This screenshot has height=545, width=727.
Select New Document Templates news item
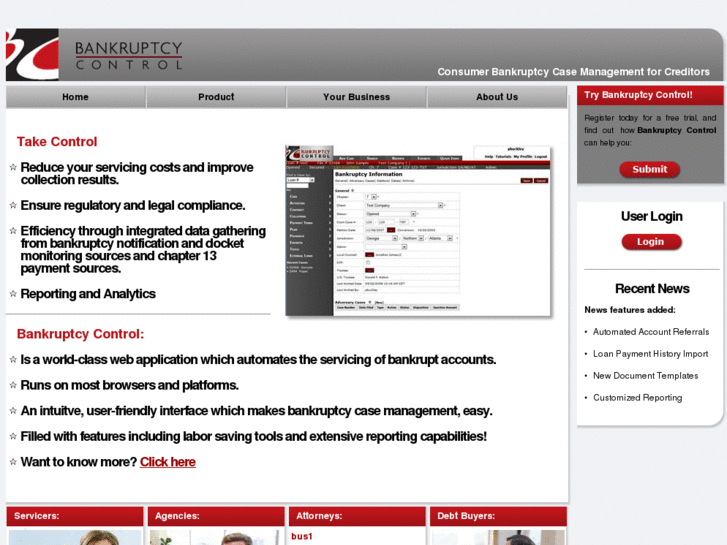tap(645, 376)
